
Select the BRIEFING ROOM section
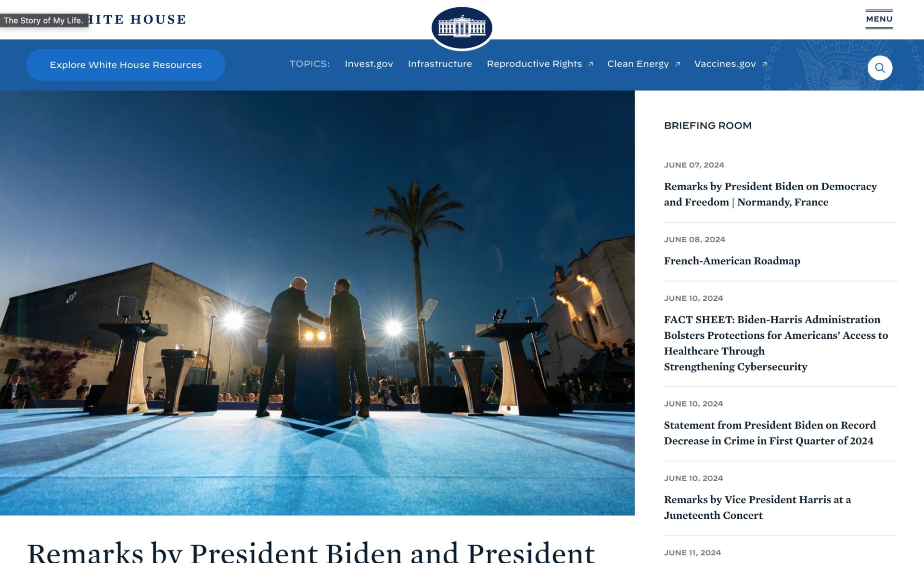point(707,126)
